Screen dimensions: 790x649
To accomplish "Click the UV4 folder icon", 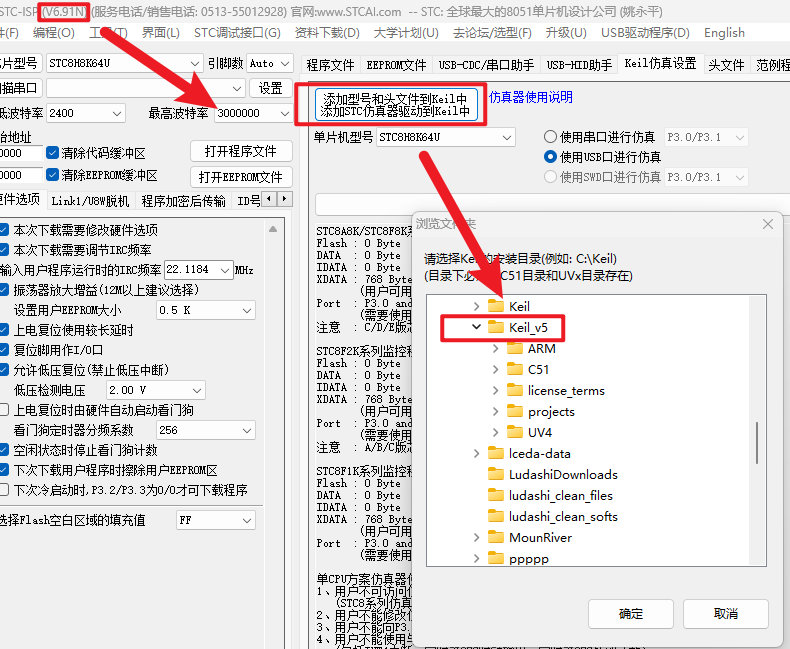I will click(514, 432).
